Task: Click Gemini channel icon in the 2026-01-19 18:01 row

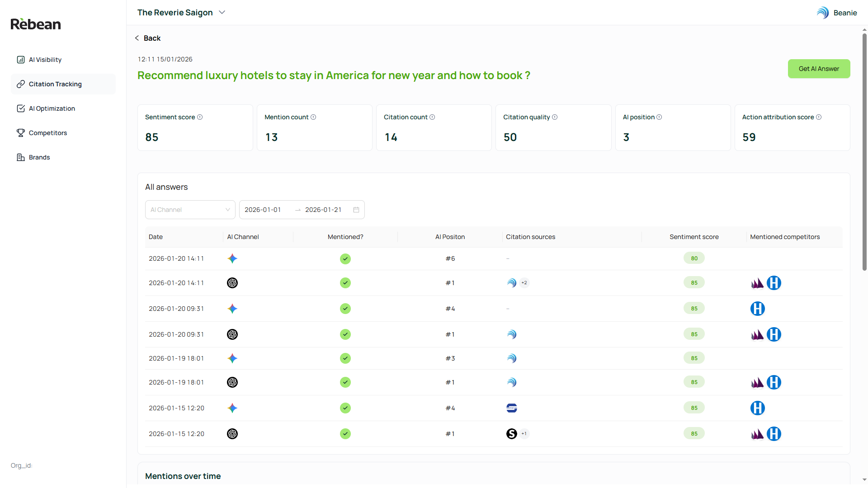Action: 232,358
